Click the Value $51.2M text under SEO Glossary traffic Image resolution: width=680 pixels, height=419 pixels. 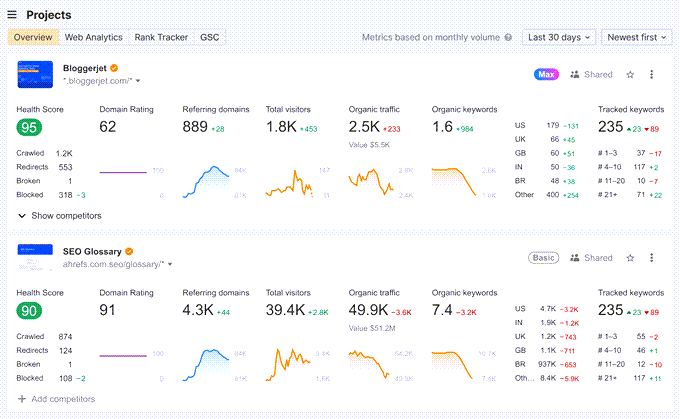tap(372, 328)
